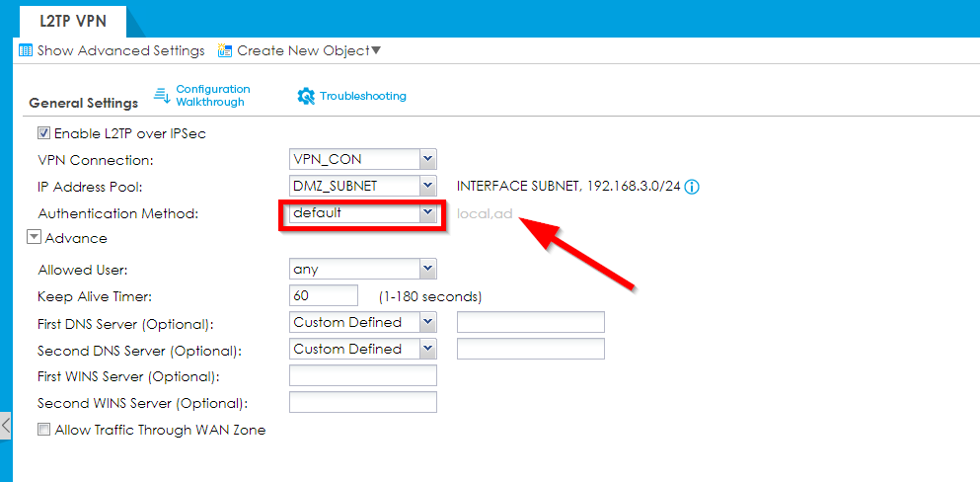Screen dimensions: 980x482
Task: Open the VPN Connection dropdown
Action: coord(426,159)
